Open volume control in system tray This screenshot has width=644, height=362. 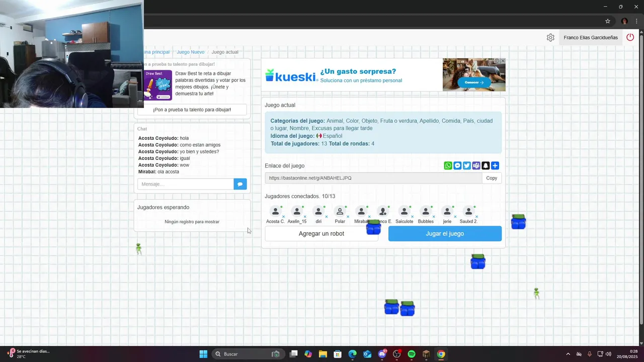pos(608,354)
